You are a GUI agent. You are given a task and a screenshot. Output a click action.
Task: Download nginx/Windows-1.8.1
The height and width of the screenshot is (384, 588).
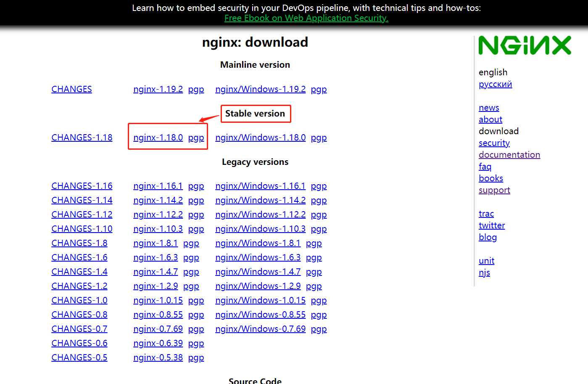pos(258,243)
